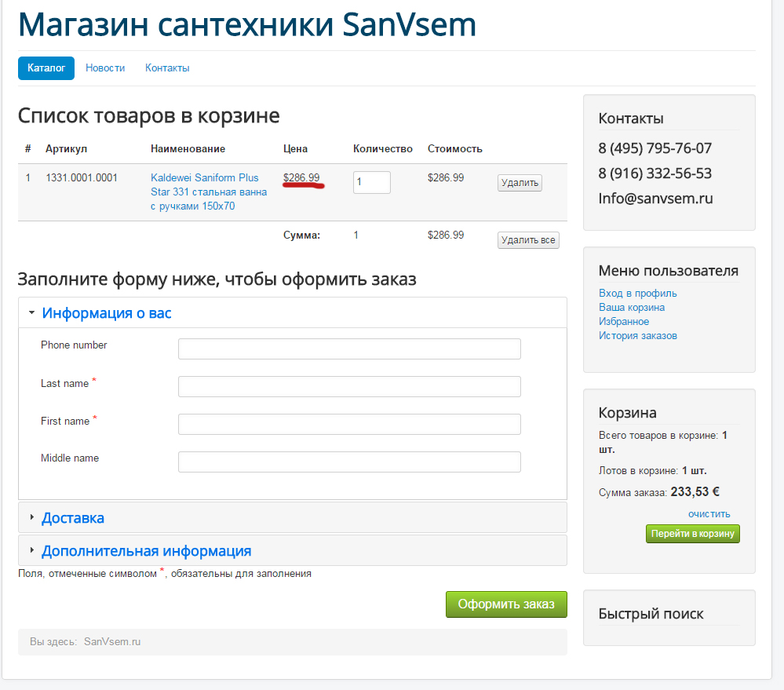Go to the Новости menu item
This screenshot has height=690, width=784.
[105, 68]
